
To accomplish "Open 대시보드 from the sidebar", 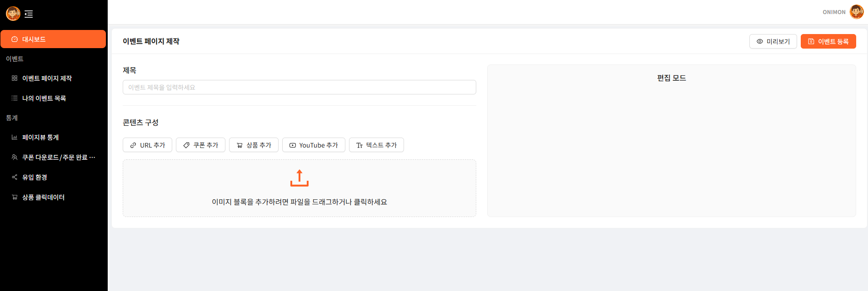I will pyautogui.click(x=53, y=39).
